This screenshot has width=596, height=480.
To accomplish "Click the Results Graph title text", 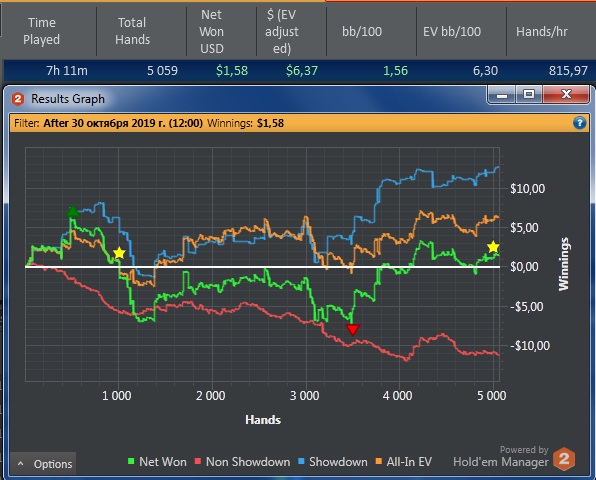I will point(68,99).
